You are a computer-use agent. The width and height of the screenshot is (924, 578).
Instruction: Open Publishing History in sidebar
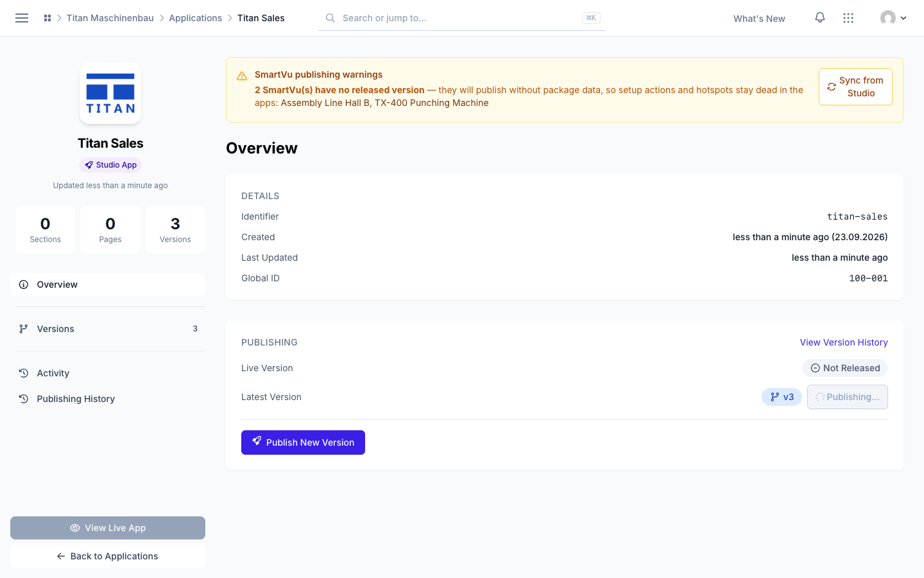click(x=108, y=399)
